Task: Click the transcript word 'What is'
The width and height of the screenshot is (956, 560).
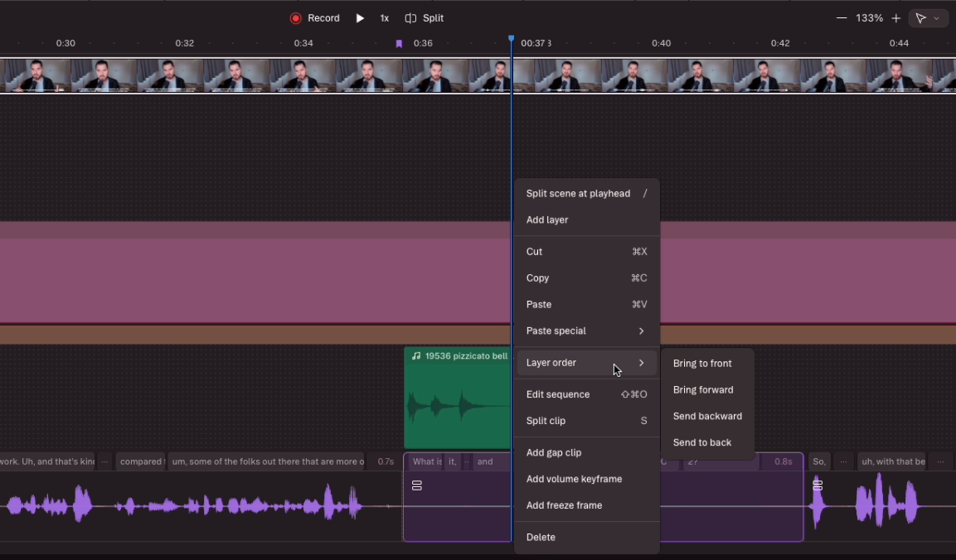Action: pos(427,461)
